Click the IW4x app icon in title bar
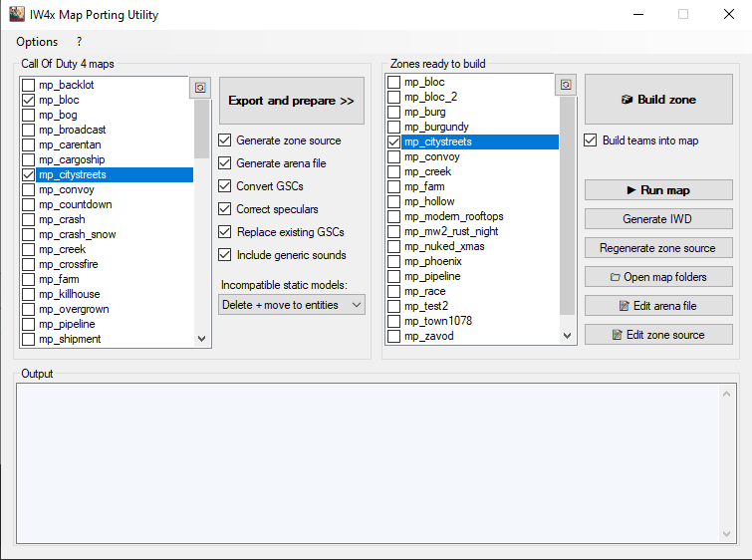The image size is (752, 560). [17, 15]
